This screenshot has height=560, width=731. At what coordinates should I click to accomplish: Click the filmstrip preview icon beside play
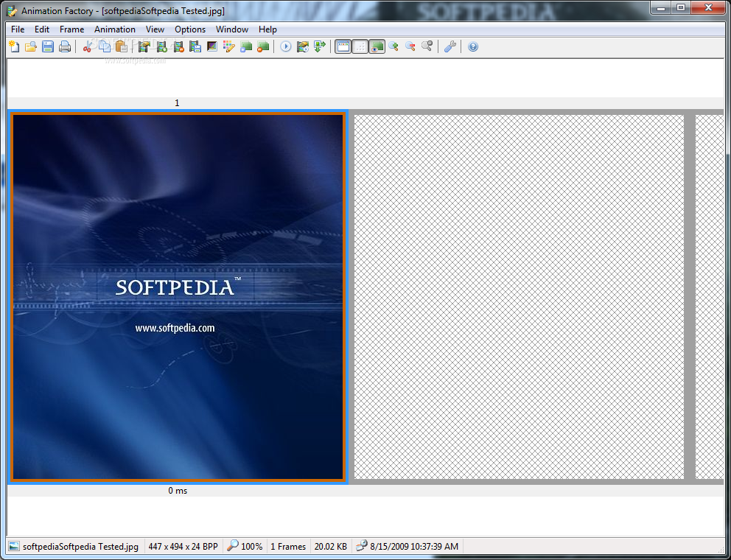click(303, 46)
